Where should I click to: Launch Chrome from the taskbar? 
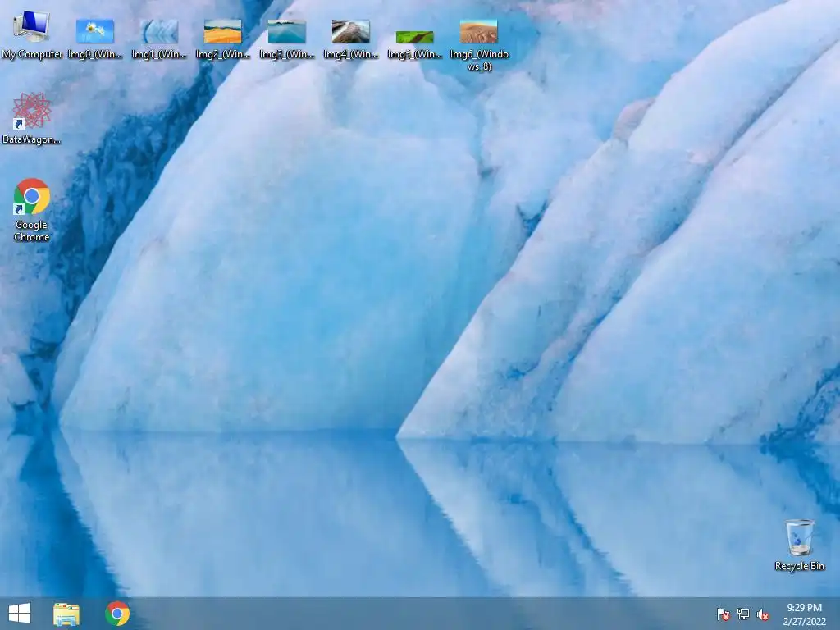click(117, 614)
